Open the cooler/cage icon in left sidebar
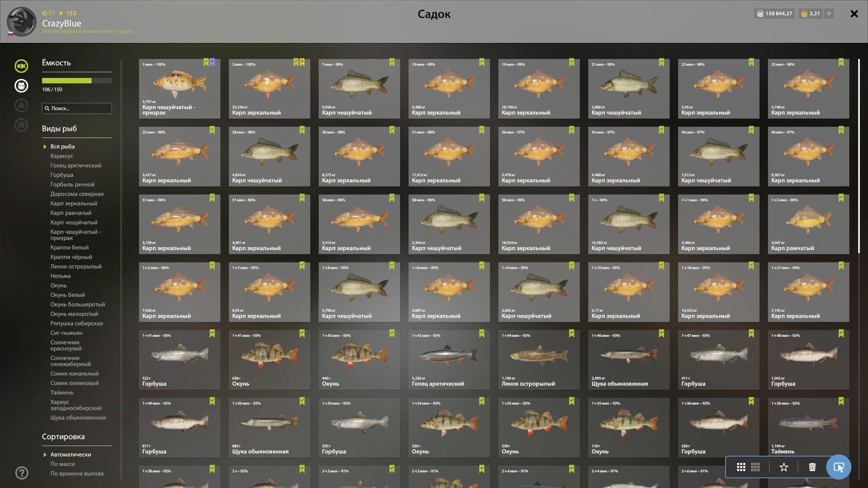 (21, 86)
